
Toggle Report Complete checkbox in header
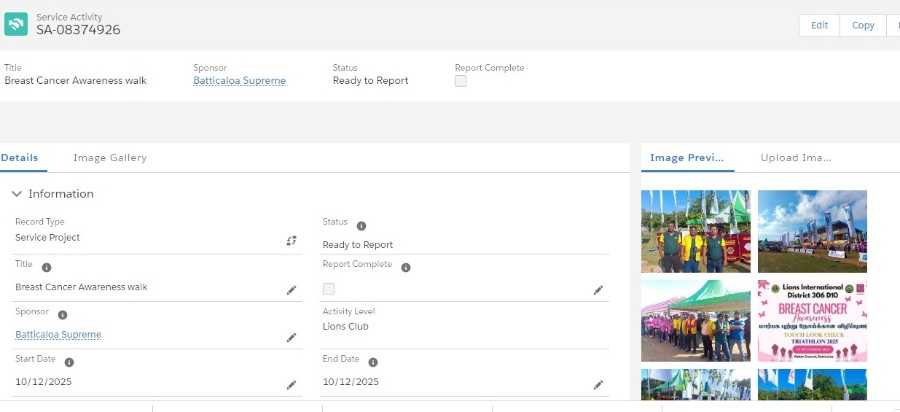pyautogui.click(x=461, y=82)
